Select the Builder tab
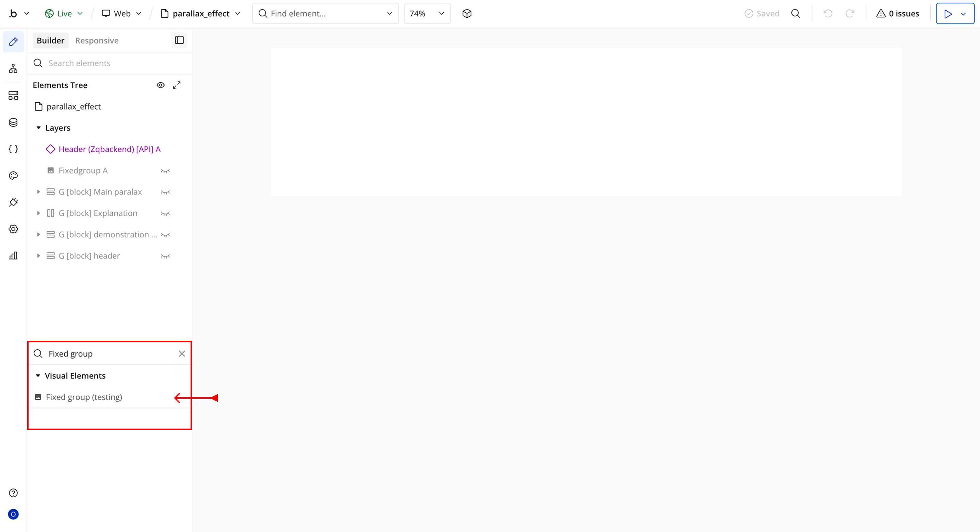The image size is (980, 532). click(50, 41)
